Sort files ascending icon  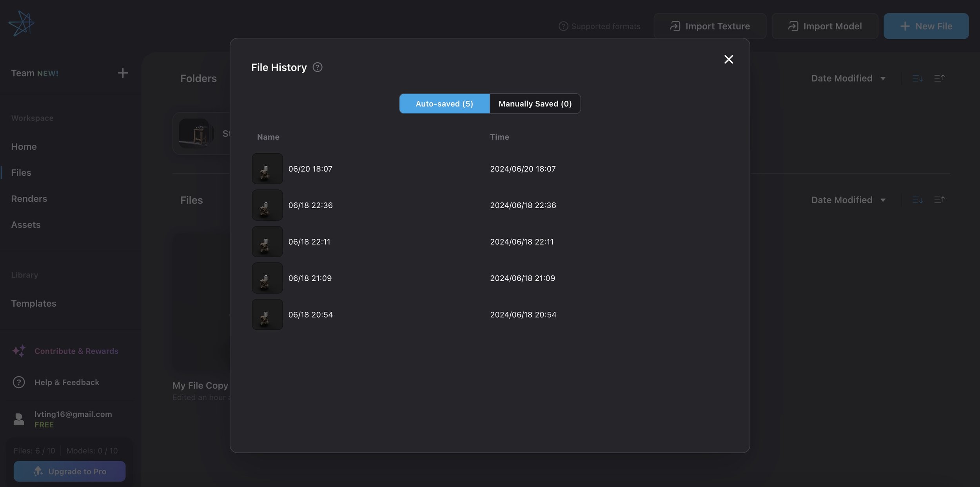tap(939, 200)
